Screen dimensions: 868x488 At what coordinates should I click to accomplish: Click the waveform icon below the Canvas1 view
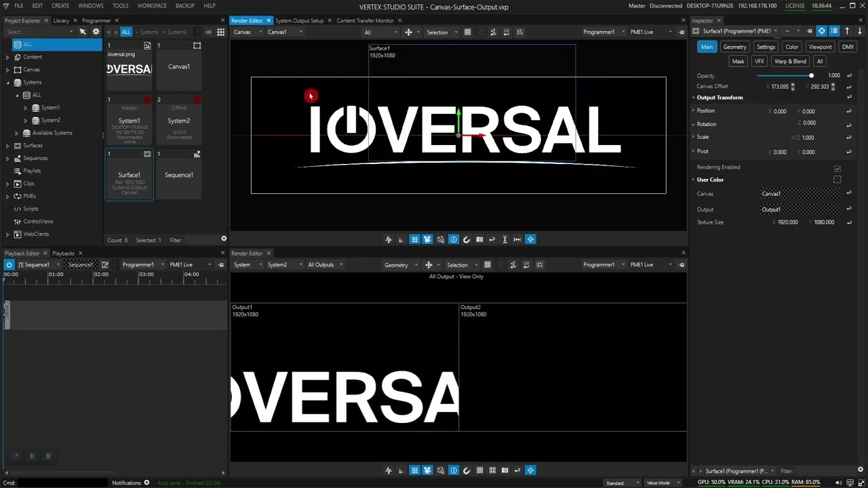(389, 239)
